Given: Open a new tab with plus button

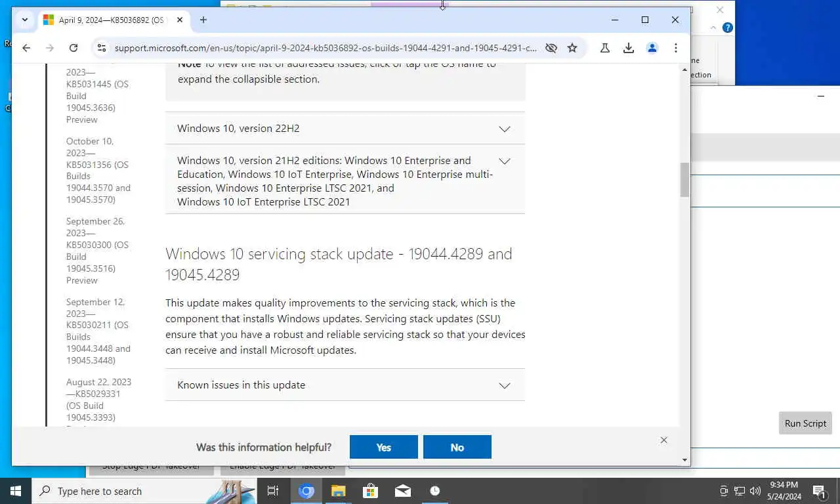Looking at the screenshot, I should pyautogui.click(x=203, y=20).
